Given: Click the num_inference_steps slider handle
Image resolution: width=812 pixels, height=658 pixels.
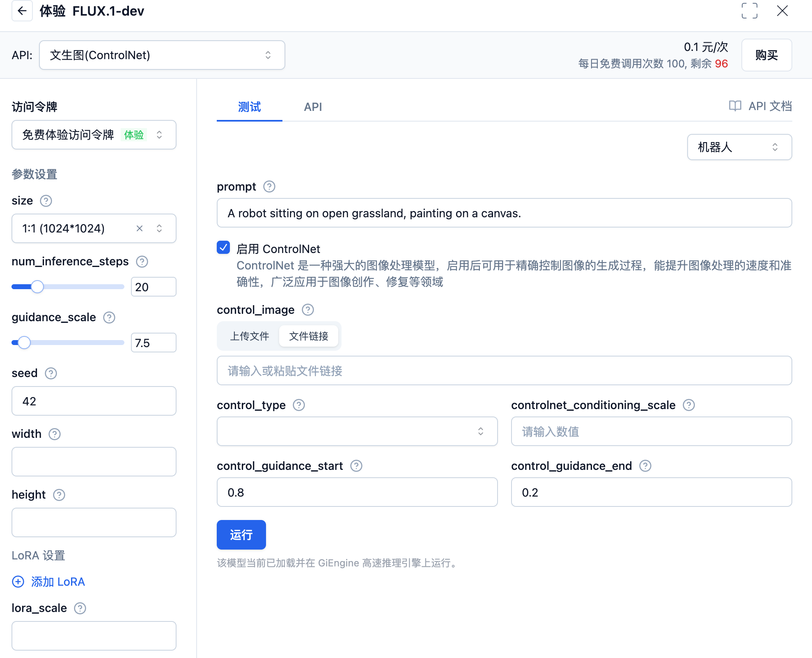Looking at the screenshot, I should (x=37, y=287).
